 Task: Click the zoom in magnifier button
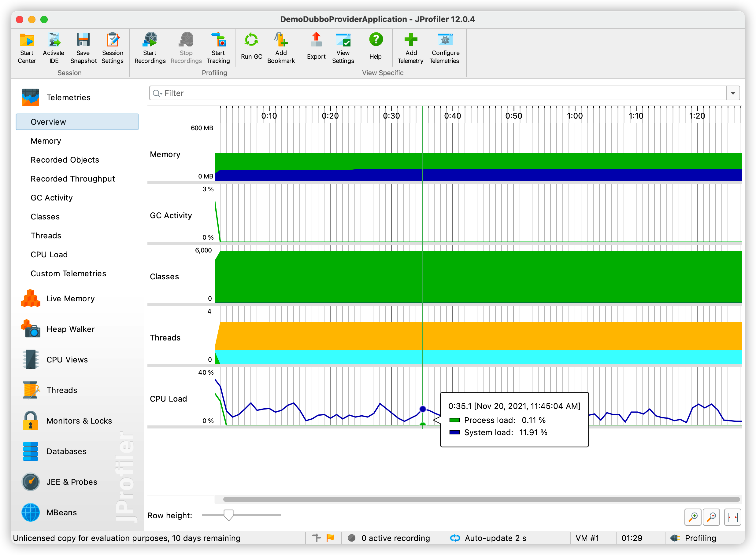(x=692, y=517)
